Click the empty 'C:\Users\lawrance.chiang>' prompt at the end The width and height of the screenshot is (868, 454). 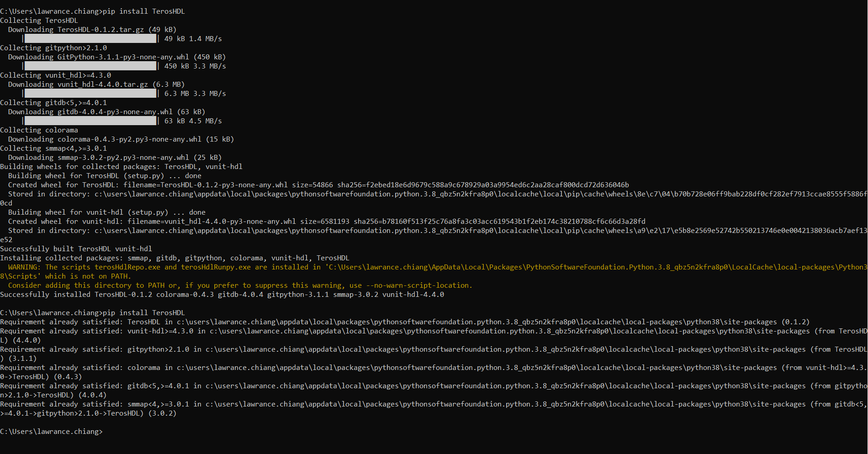[51, 432]
